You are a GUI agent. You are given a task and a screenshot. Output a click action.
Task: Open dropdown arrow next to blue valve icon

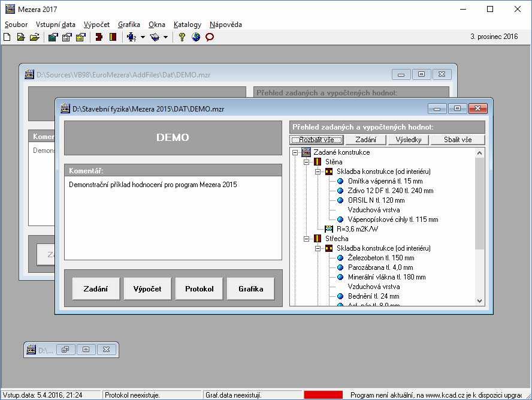143,37
